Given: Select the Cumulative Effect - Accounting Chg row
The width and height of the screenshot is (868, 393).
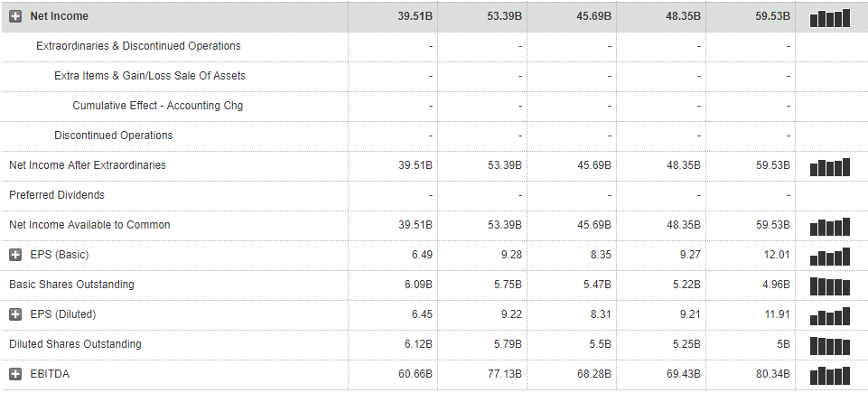Looking at the screenshot, I should pos(157,106).
